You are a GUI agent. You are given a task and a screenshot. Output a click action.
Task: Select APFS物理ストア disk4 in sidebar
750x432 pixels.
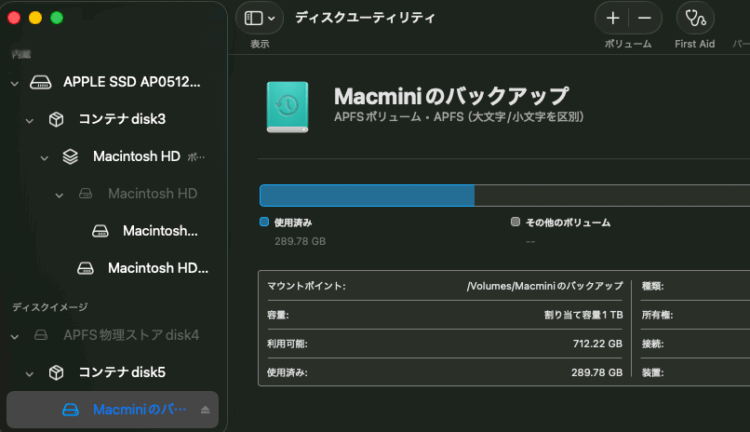tap(113, 335)
